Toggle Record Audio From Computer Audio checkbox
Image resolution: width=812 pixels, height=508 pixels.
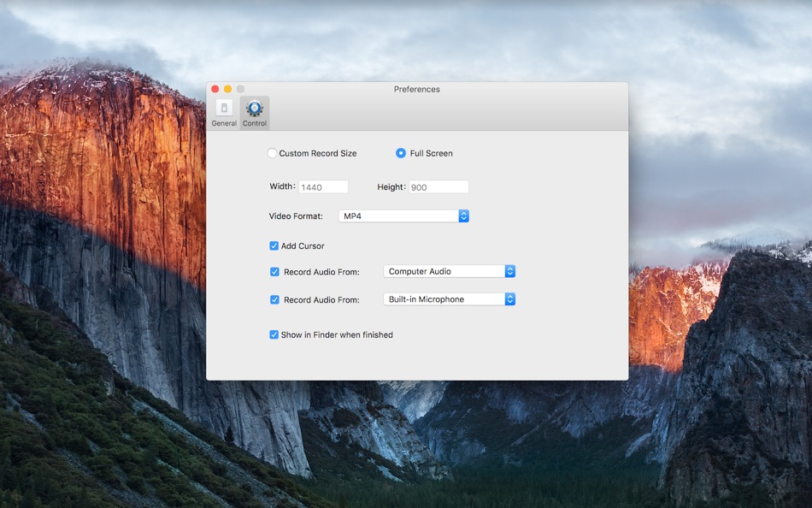tap(274, 272)
